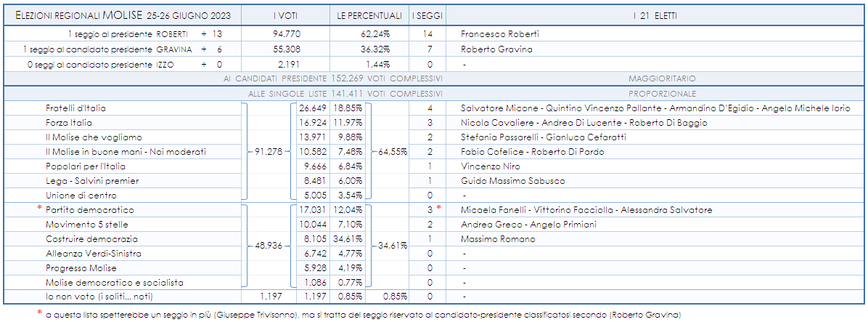This screenshot has width=868, height=322.
Task: Click the 'I SEGGI' column header
Action: click(x=428, y=15)
